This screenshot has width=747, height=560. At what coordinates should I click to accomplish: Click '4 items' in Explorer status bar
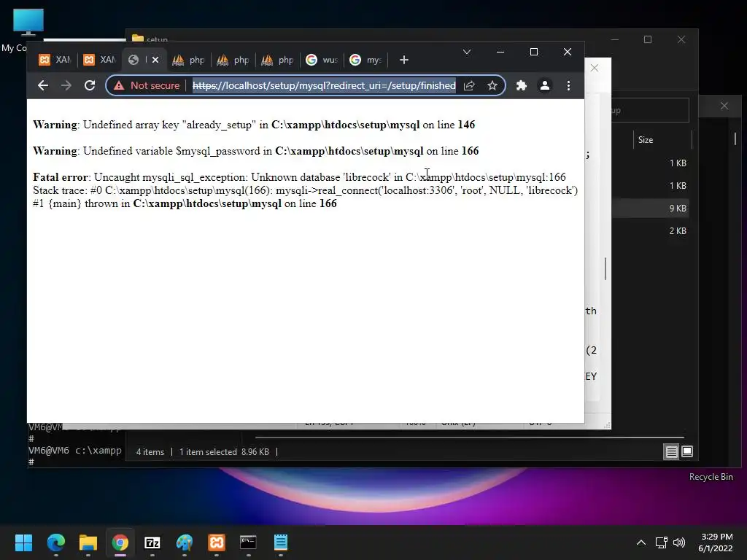coord(150,452)
